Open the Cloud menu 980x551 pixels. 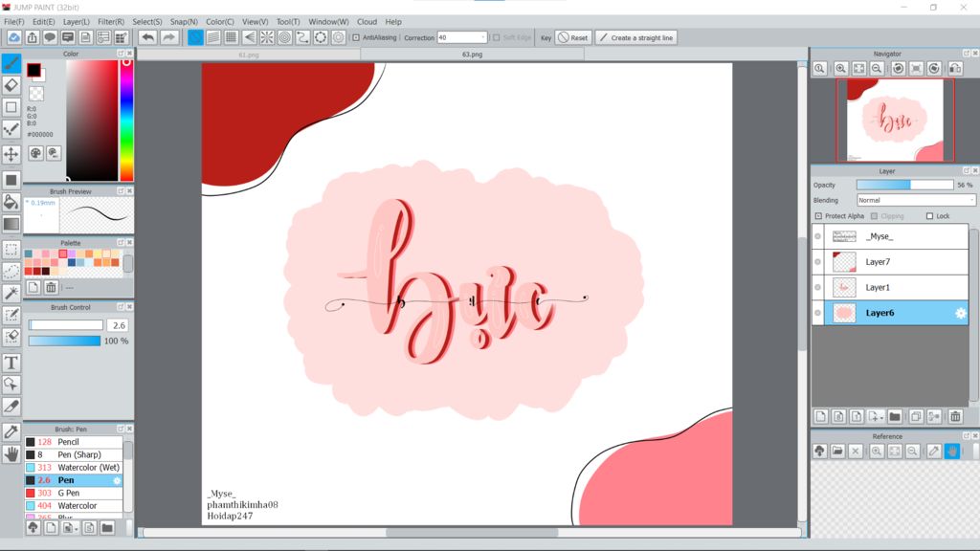point(367,21)
